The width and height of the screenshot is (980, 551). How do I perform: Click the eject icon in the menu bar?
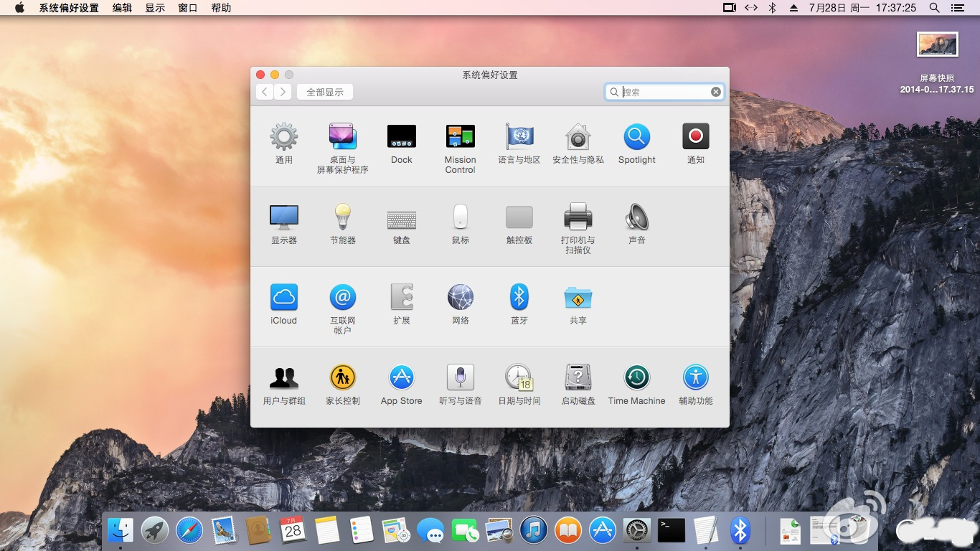tap(793, 8)
